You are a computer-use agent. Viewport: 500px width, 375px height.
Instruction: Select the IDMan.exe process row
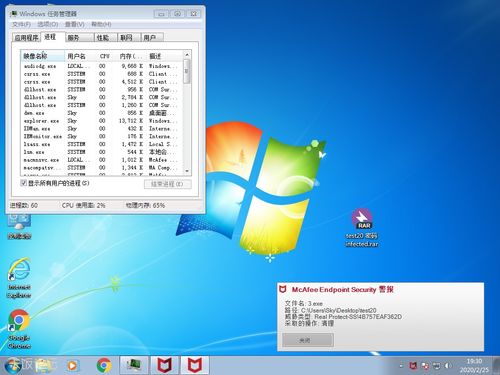102,129
